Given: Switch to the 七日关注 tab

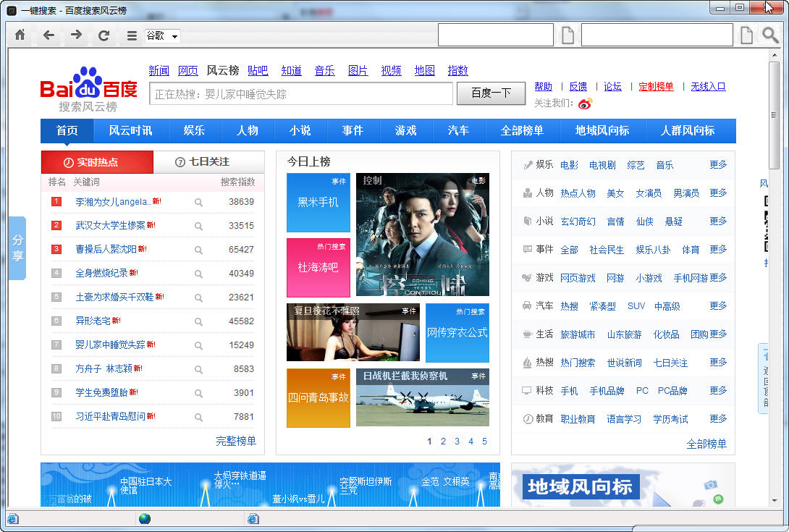Looking at the screenshot, I should click(208, 162).
